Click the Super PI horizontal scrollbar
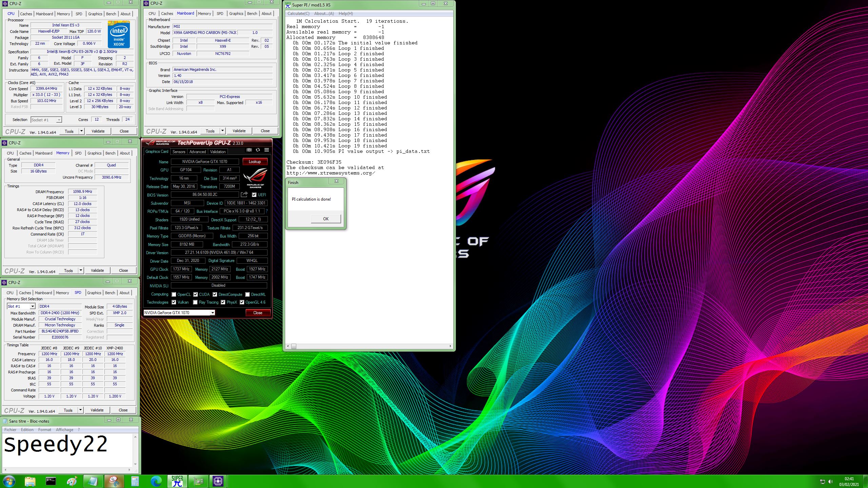The height and width of the screenshot is (488, 868). click(369, 346)
